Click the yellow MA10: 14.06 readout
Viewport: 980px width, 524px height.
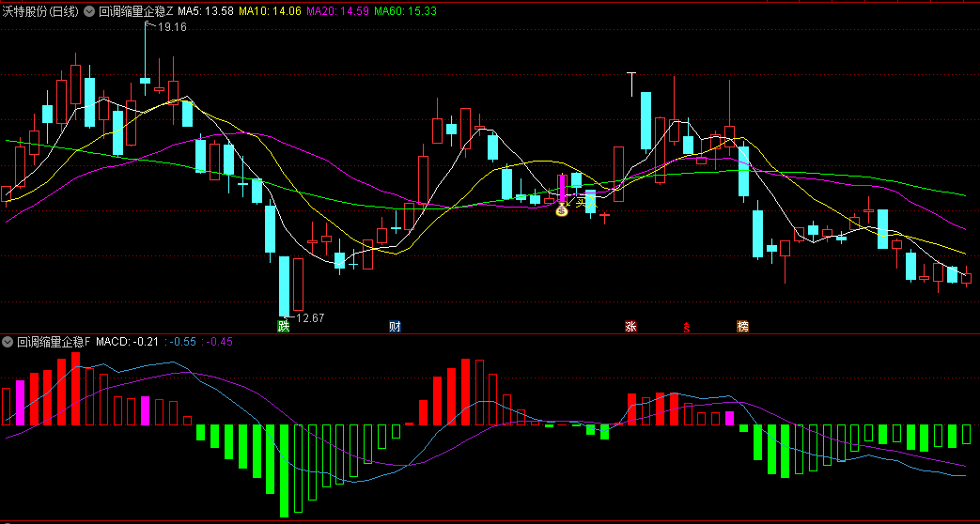[x=270, y=10]
